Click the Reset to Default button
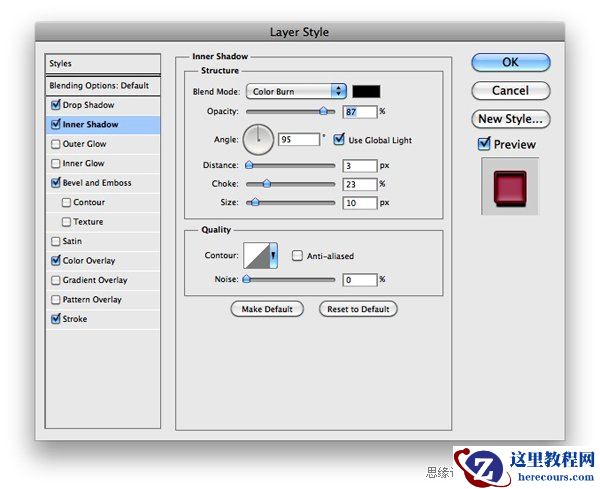 coord(358,309)
